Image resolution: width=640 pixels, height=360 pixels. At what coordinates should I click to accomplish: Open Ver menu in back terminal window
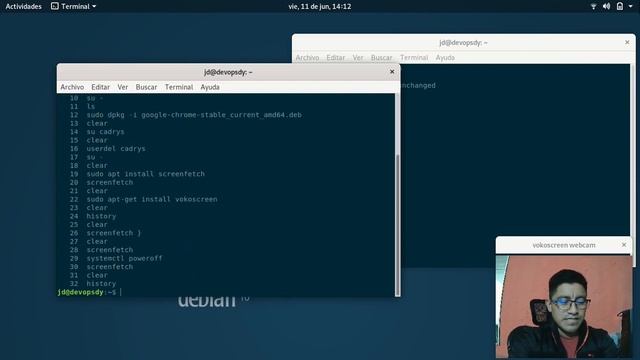(358, 58)
